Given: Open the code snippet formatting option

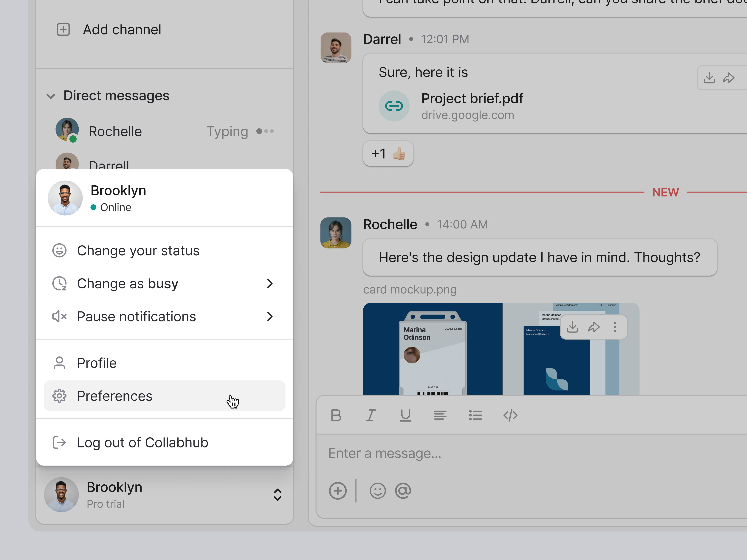Looking at the screenshot, I should point(510,415).
